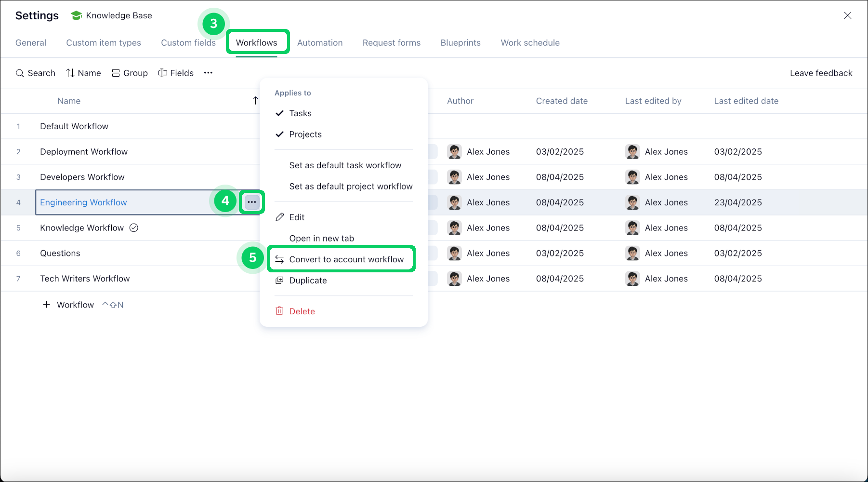The width and height of the screenshot is (868, 482).
Task: Click the checkmark badge beside Knowledge Workflow
Action: click(134, 228)
